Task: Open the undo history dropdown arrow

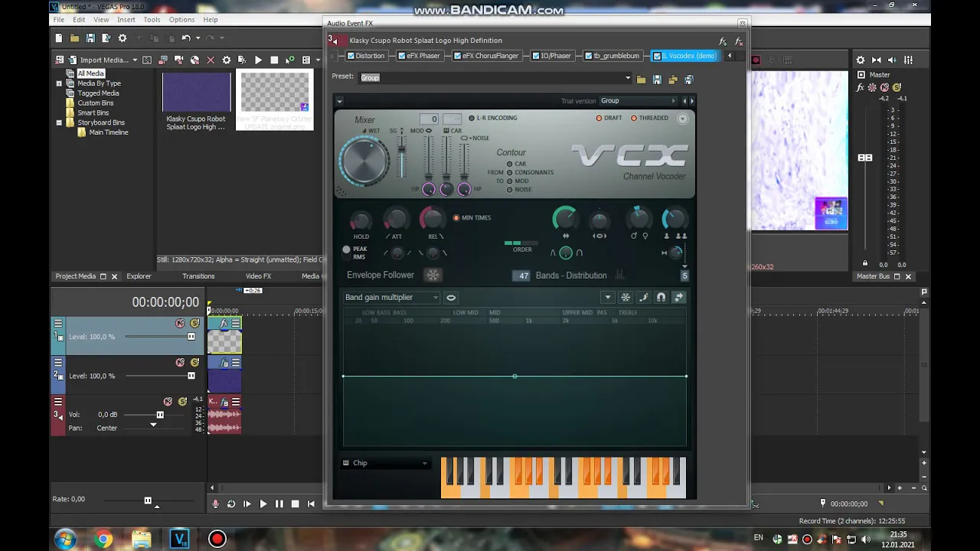Action: [x=198, y=38]
